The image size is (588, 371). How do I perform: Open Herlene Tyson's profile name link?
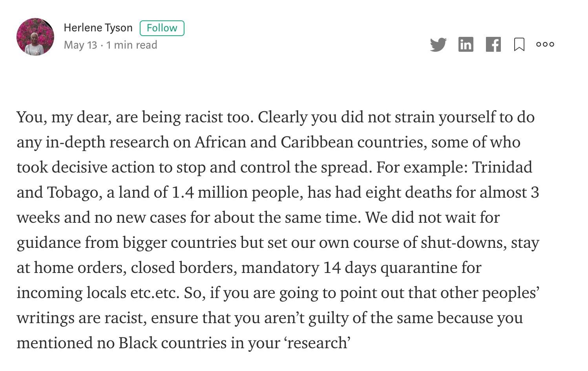coord(98,28)
